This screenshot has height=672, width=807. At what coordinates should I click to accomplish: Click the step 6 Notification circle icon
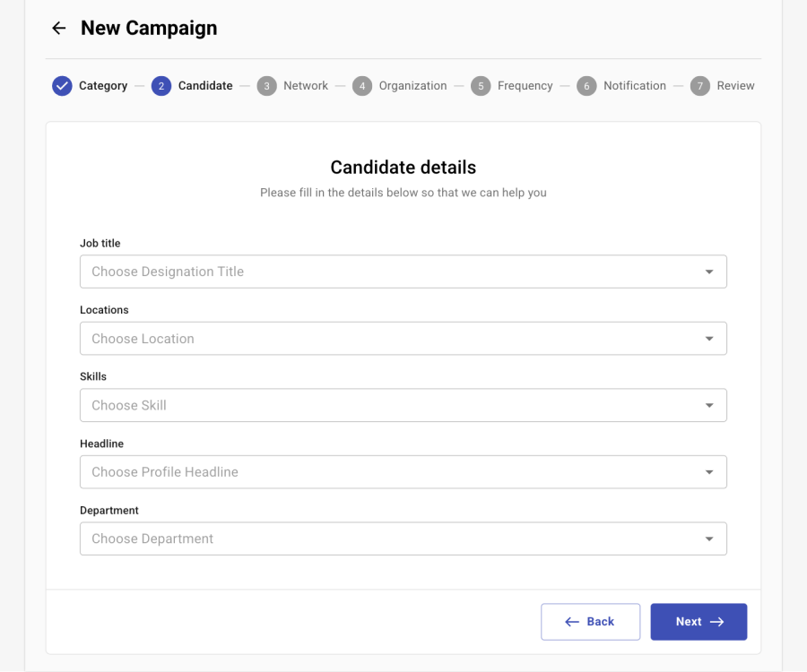click(x=586, y=86)
